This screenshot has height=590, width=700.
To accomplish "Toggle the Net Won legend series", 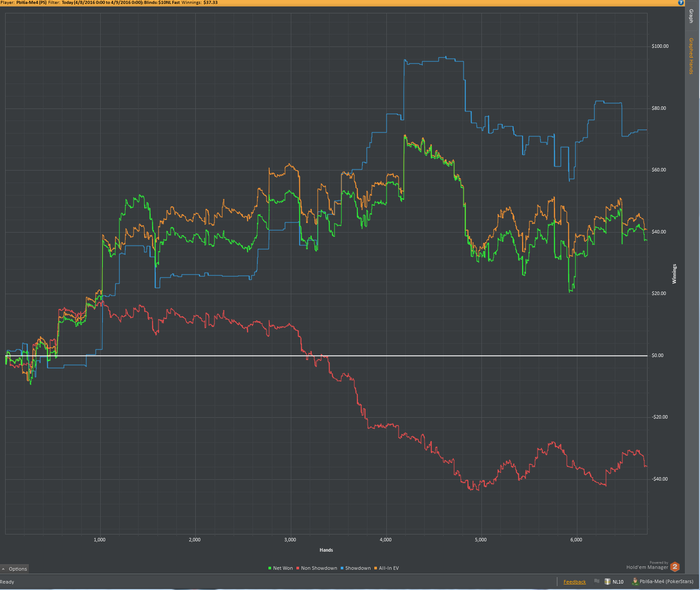I will pos(280,568).
